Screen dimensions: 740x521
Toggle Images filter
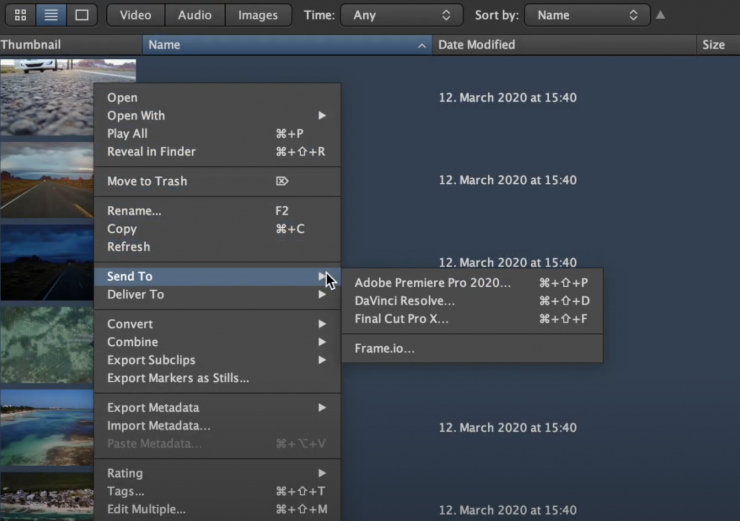258,15
